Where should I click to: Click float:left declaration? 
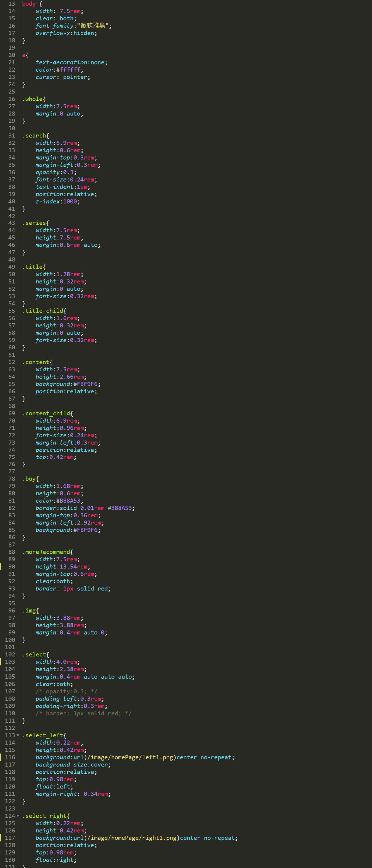tap(54, 786)
